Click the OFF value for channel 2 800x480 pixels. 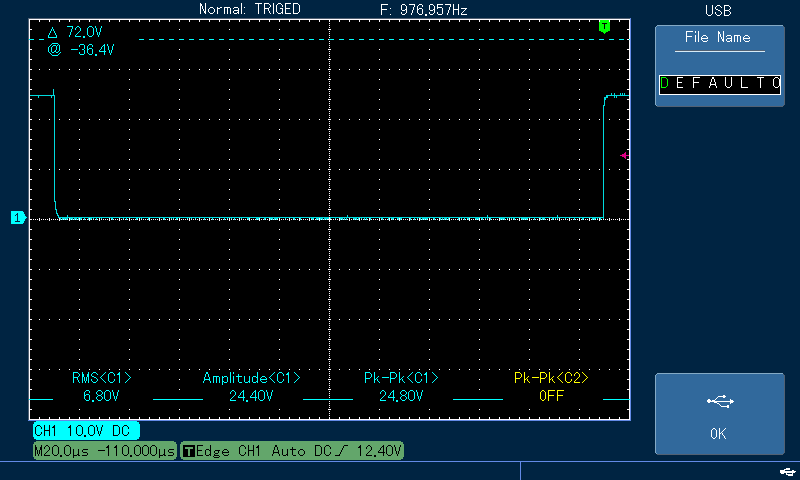(x=552, y=396)
